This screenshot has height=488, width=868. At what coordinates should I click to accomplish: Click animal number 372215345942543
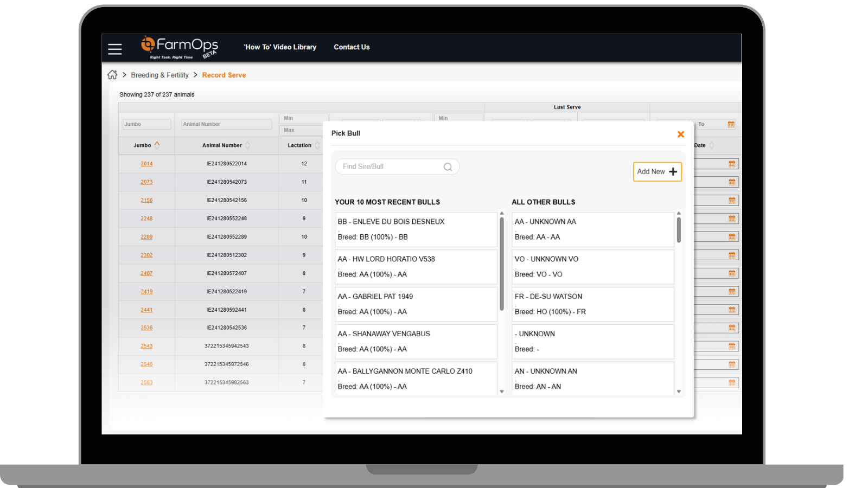[x=226, y=346]
